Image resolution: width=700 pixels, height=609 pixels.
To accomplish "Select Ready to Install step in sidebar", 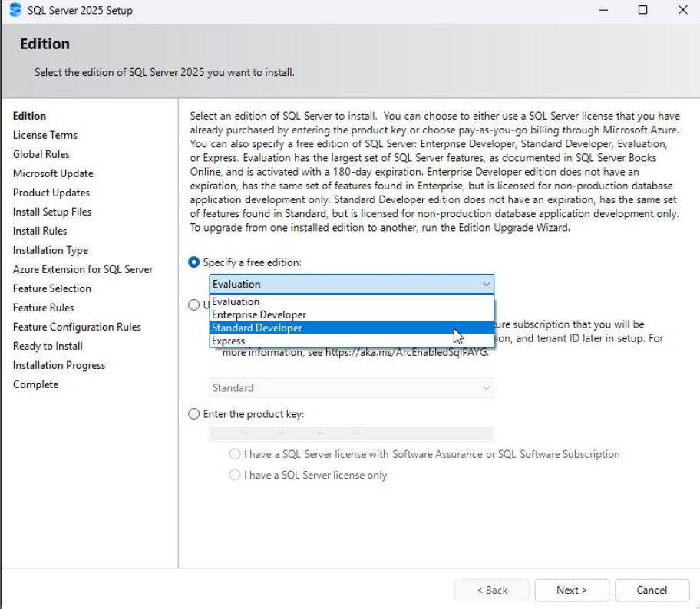I will [48, 346].
